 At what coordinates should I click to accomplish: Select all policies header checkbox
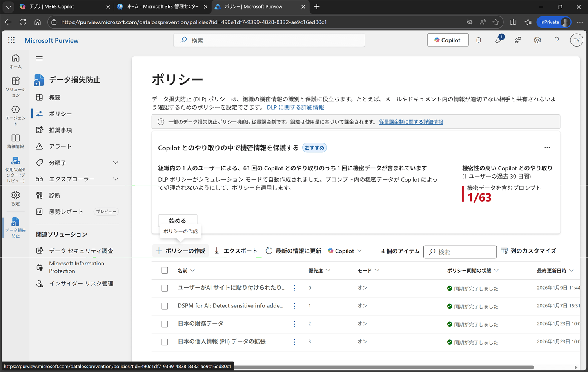(x=165, y=270)
